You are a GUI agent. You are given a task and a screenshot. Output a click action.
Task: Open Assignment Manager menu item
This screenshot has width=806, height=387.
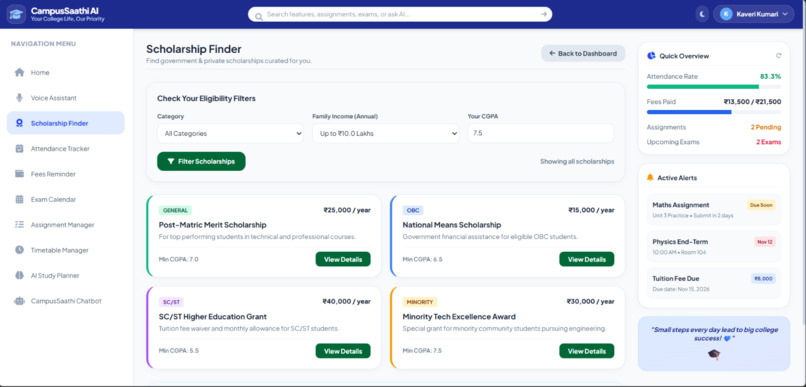click(66, 225)
